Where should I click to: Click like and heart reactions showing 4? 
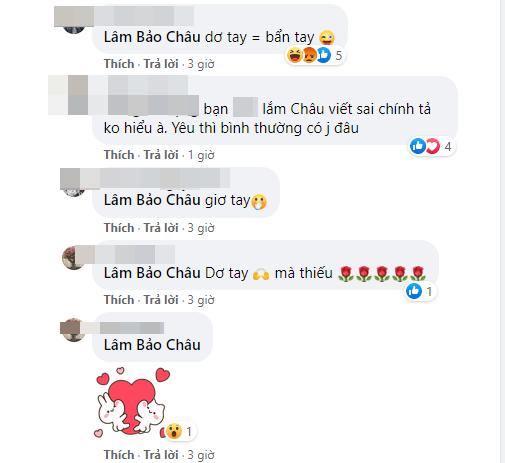(x=431, y=146)
